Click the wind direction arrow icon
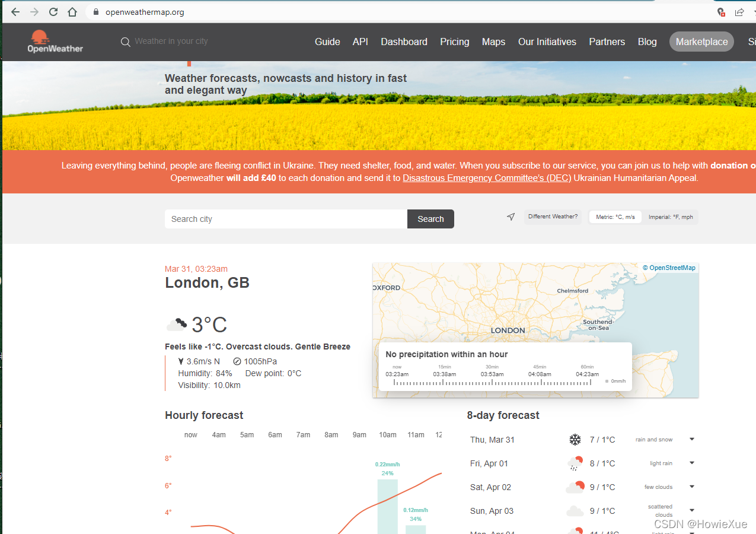The width and height of the screenshot is (756, 534). (x=181, y=361)
